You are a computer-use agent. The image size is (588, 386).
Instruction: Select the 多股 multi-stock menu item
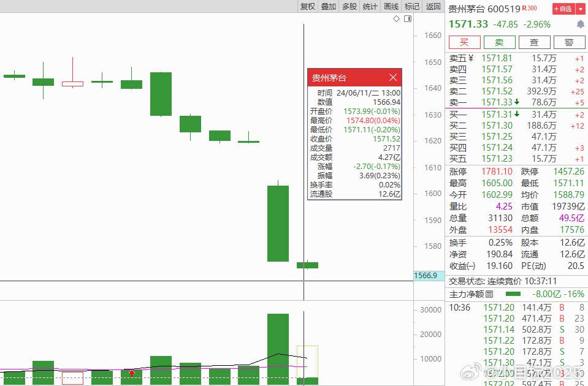pos(349,6)
